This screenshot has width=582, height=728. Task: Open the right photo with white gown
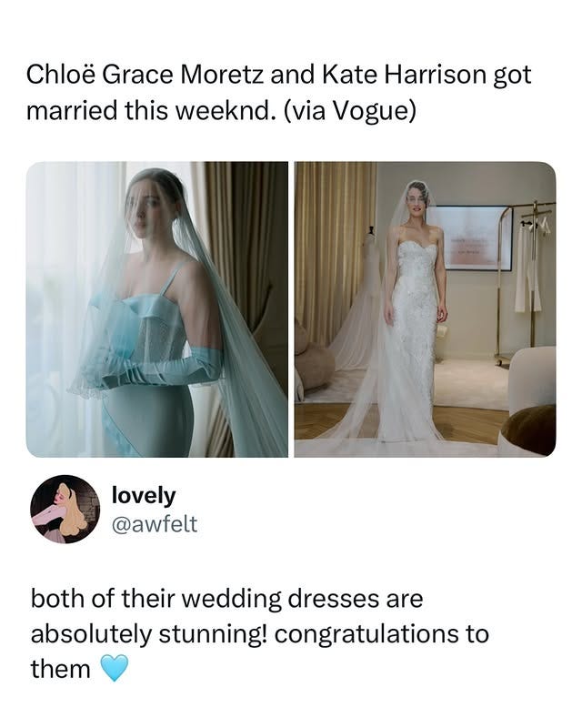[425, 309]
